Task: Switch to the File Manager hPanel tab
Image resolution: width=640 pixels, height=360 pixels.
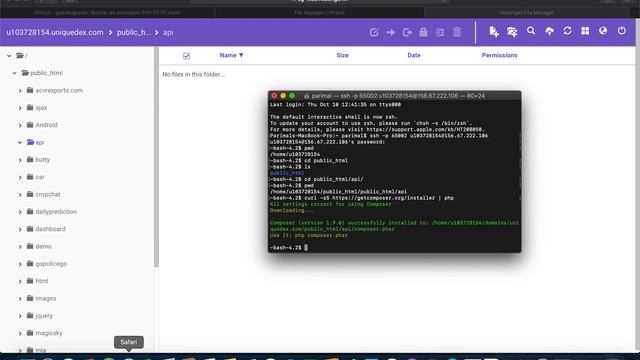Action: click(320, 13)
